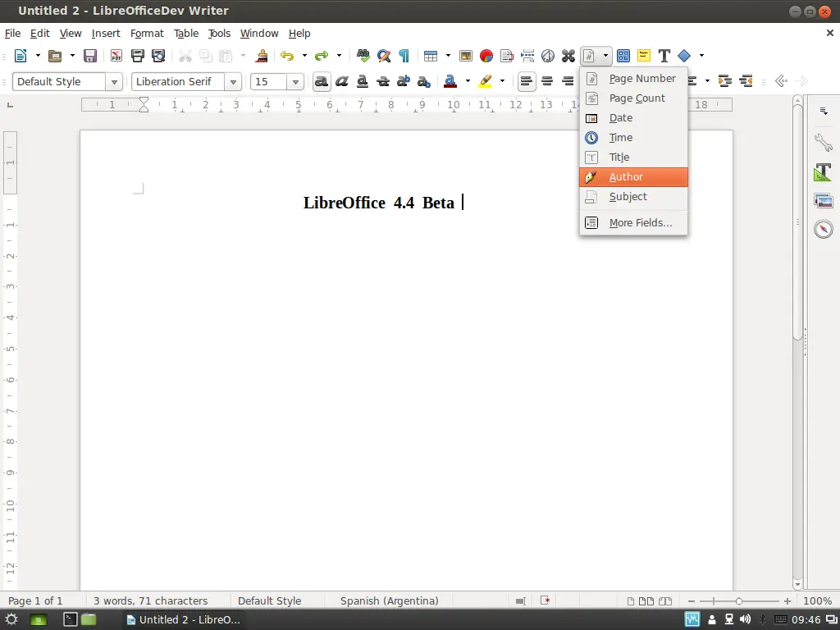Image resolution: width=840 pixels, height=630 pixels.
Task: Align paragraph left
Action: point(527,81)
